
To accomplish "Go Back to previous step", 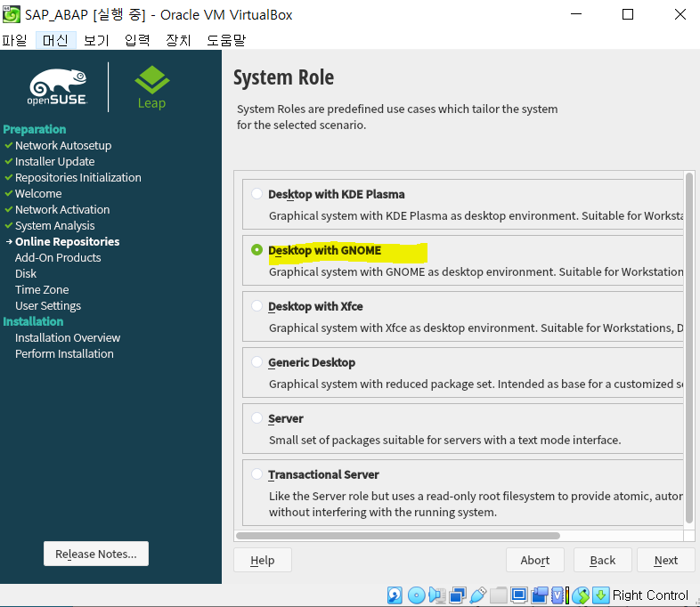I will point(602,560).
